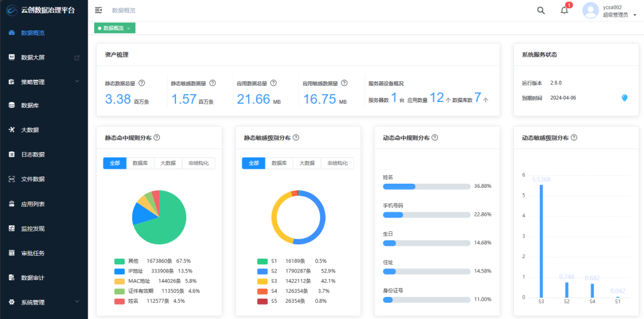Select 全部 in 静态命中规则分布

pyautogui.click(x=115, y=163)
